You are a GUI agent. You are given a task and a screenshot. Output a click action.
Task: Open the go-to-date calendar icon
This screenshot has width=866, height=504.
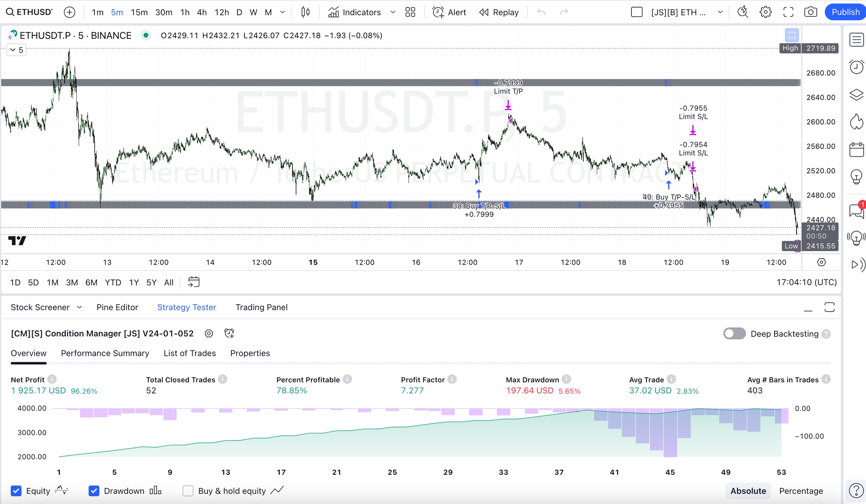[x=194, y=282]
